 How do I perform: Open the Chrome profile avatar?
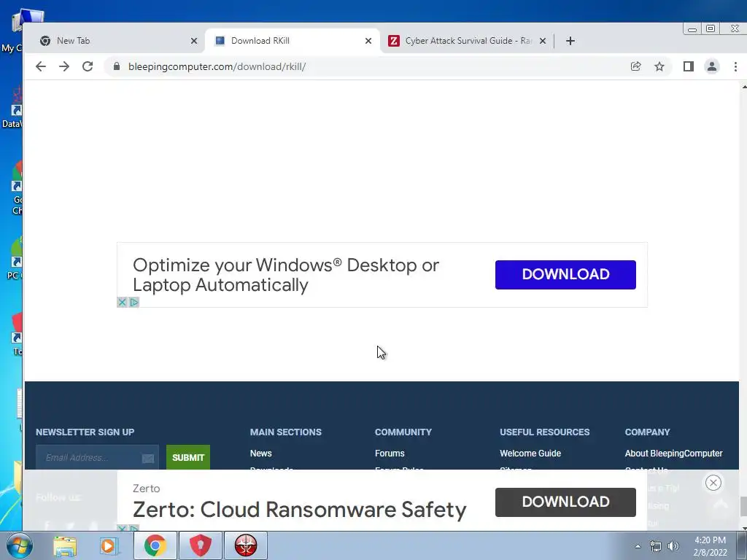tap(712, 66)
